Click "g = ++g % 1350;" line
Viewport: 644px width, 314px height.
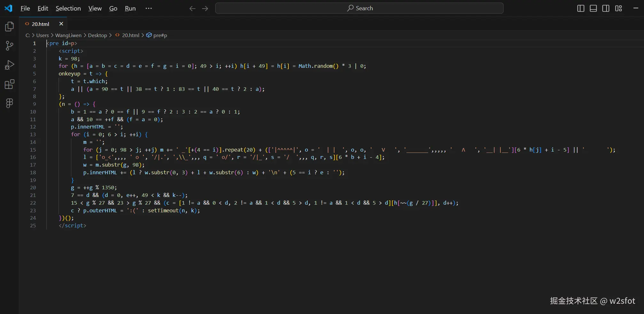click(94, 187)
